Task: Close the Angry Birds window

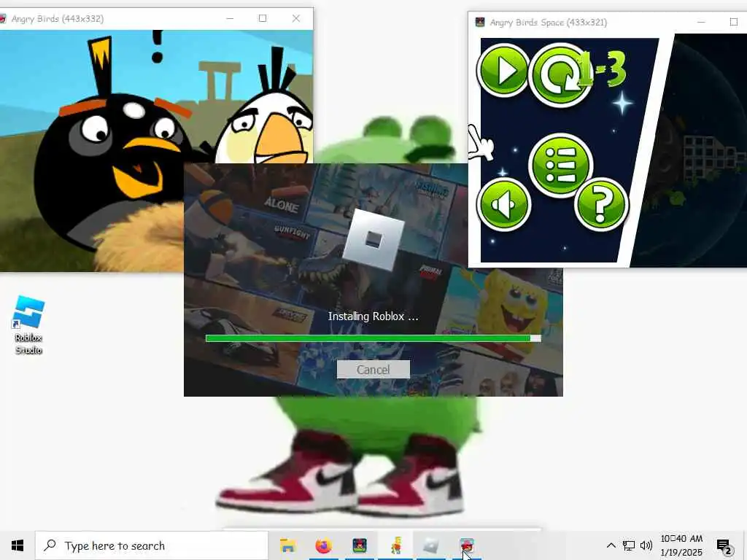Action: pos(296,18)
